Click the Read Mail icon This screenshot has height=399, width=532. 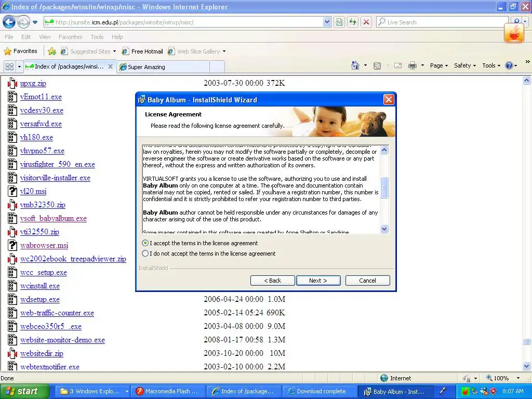[x=398, y=65]
